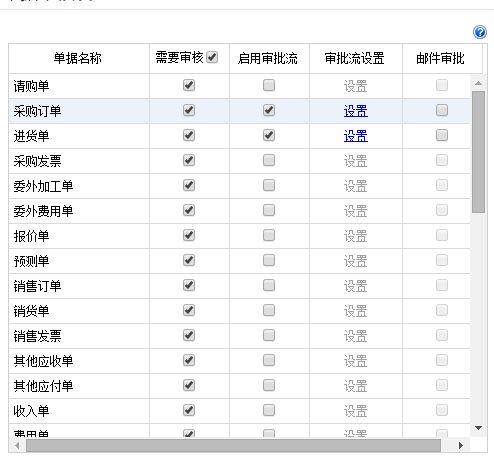This screenshot has width=494, height=456.
Task: Click the 单据名称 column header
Action: pyautogui.click(x=78, y=58)
